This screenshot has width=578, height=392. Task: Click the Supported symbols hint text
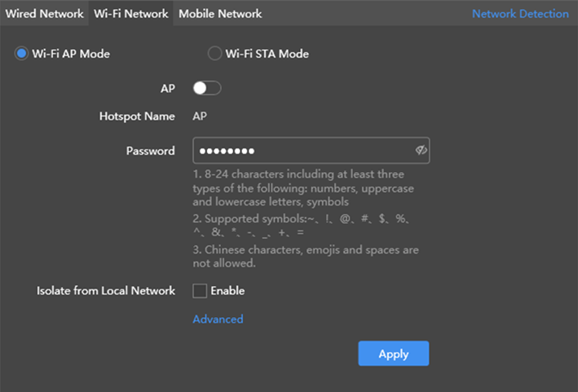(301, 225)
